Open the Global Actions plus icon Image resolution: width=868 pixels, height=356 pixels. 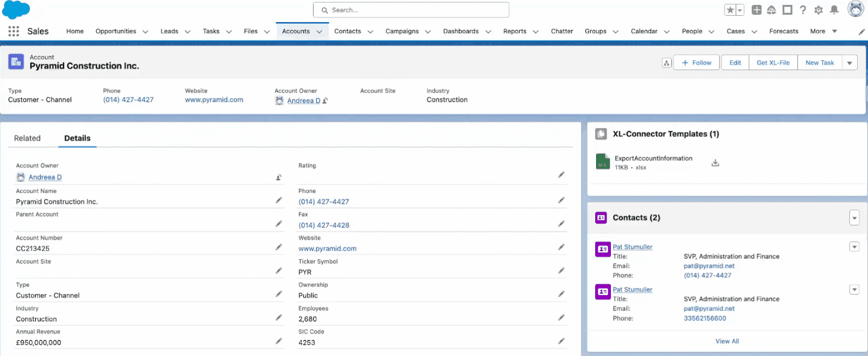pyautogui.click(x=757, y=10)
